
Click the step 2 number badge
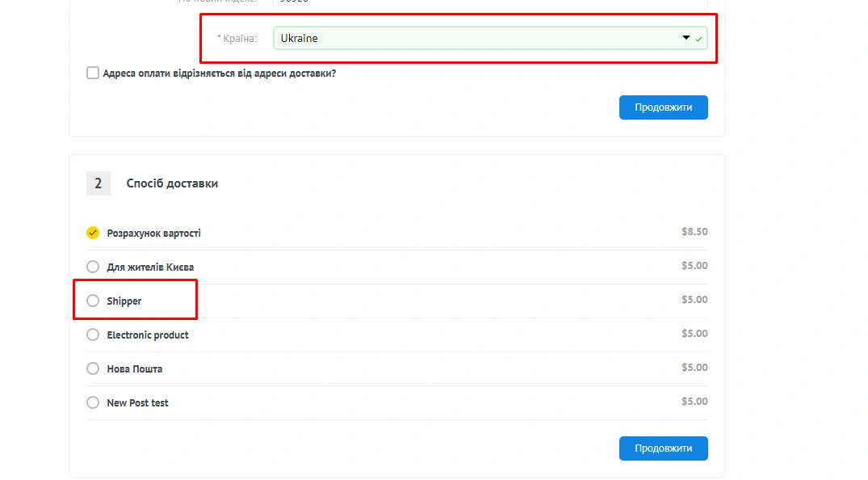(98, 183)
